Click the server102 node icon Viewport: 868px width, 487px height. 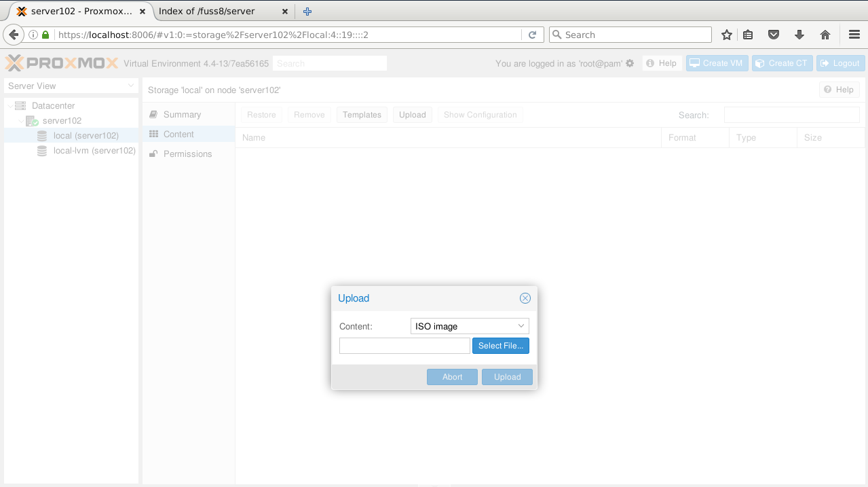[x=32, y=121]
